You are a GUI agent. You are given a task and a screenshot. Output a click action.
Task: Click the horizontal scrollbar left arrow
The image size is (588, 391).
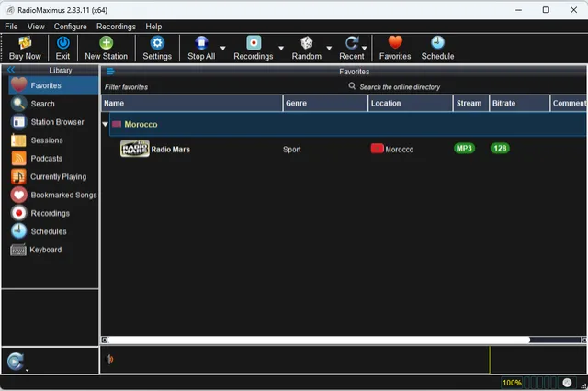point(105,341)
